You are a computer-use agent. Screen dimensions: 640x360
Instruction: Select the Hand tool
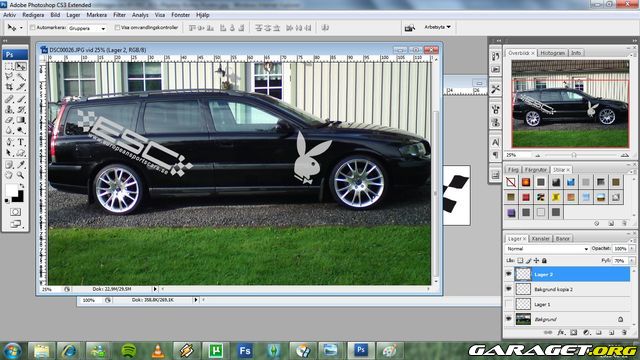(x=9, y=175)
